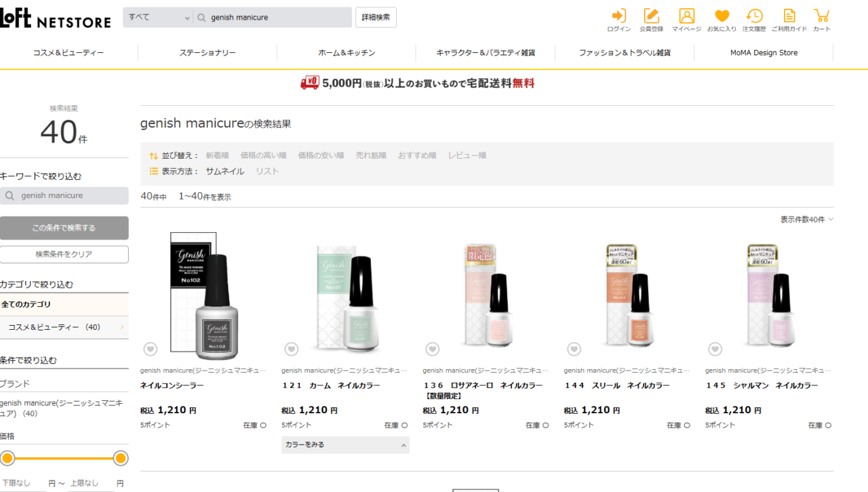The image size is (868, 492).
Task: Open the 表示件数40件 dropdown
Action: click(807, 219)
